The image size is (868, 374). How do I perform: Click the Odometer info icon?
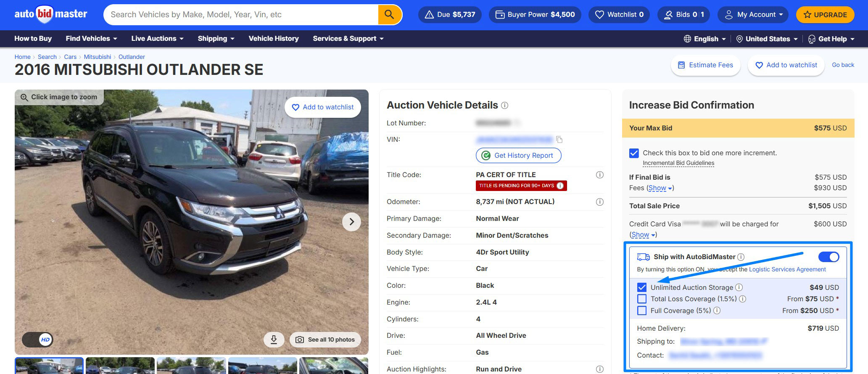(x=600, y=202)
